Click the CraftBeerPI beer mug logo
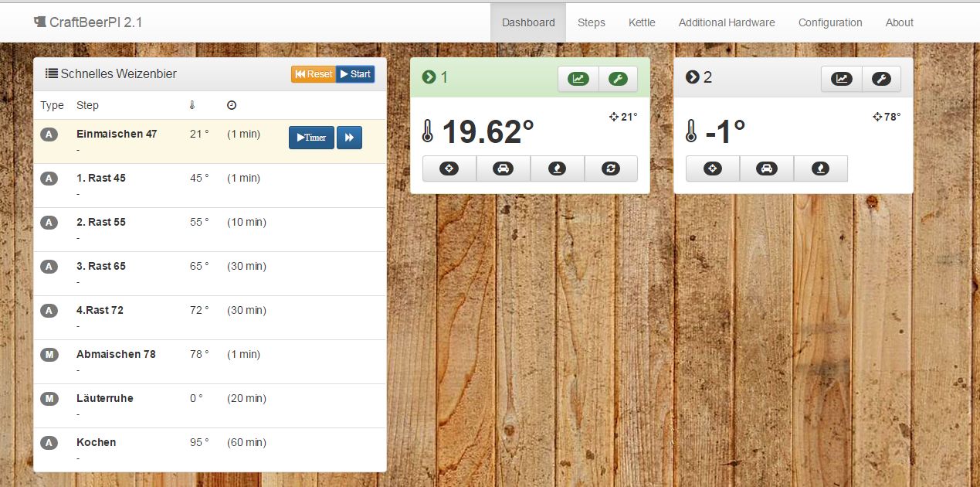Image resolution: width=980 pixels, height=487 pixels. (x=40, y=22)
